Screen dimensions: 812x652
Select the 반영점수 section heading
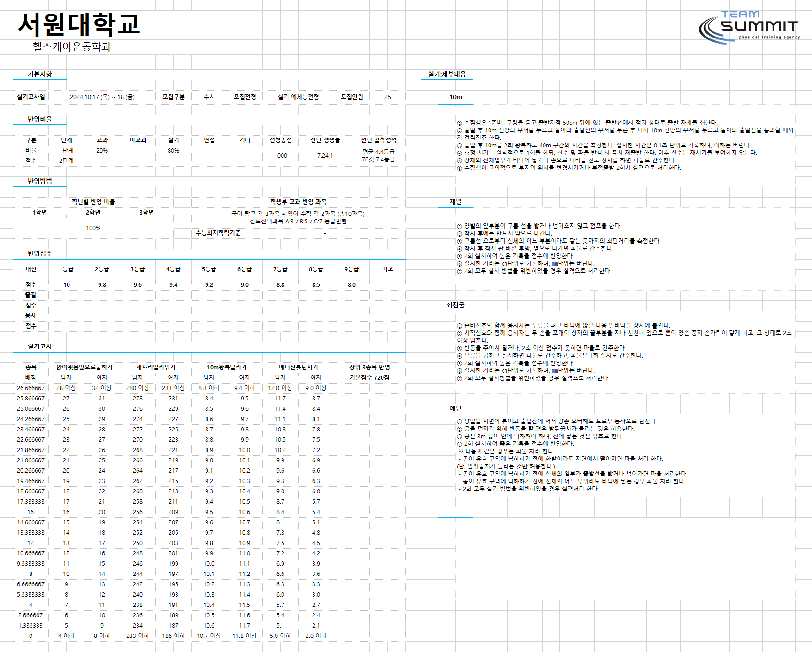pos(40,253)
